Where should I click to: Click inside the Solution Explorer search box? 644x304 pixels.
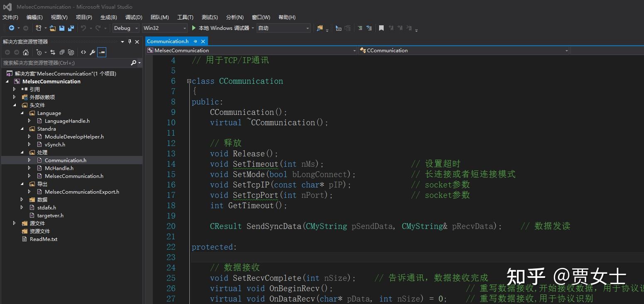click(x=62, y=63)
